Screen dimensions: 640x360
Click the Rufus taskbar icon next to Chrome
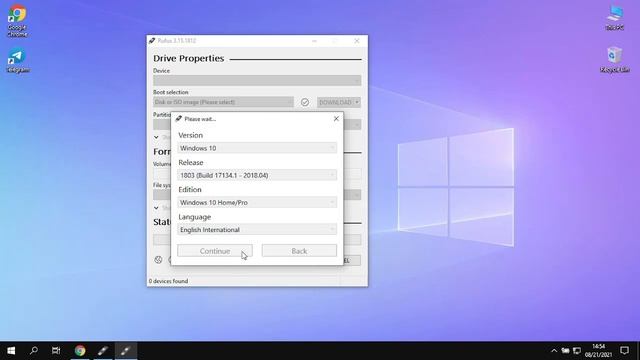(x=103, y=351)
